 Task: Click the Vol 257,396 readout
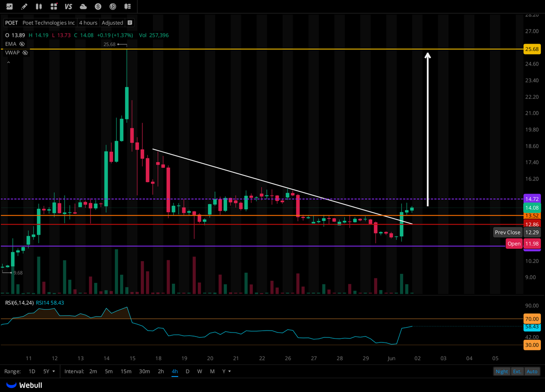154,35
